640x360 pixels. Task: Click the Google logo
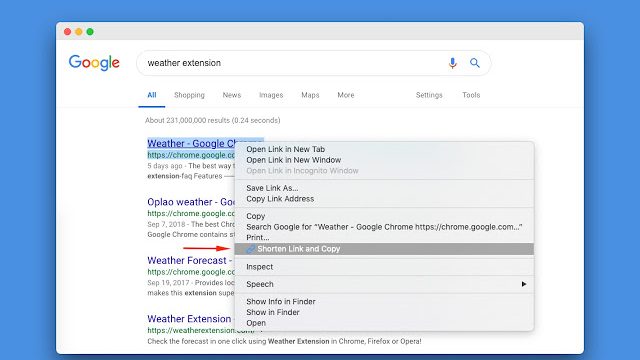[94, 62]
